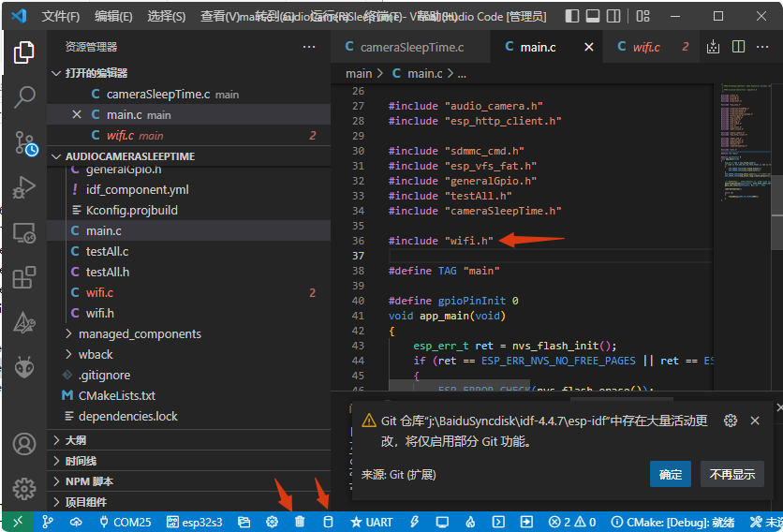
Task: Click CMake: [Debug] status entry
Action: [x=672, y=522]
